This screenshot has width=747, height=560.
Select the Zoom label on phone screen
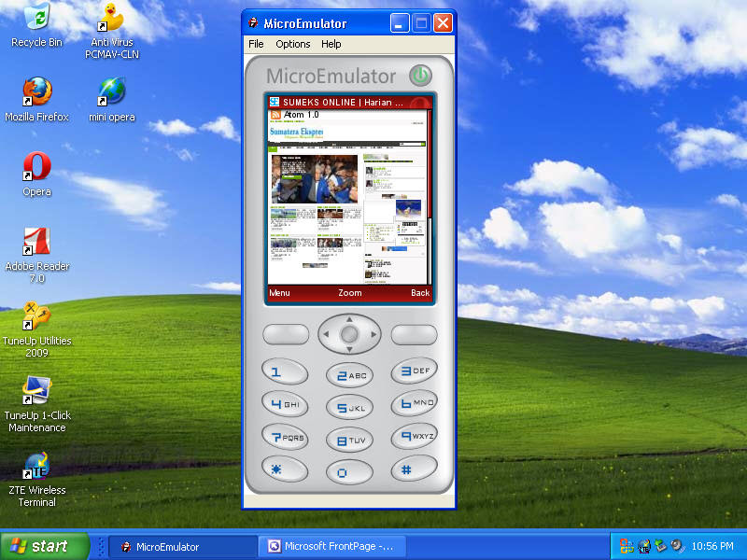[x=349, y=293]
